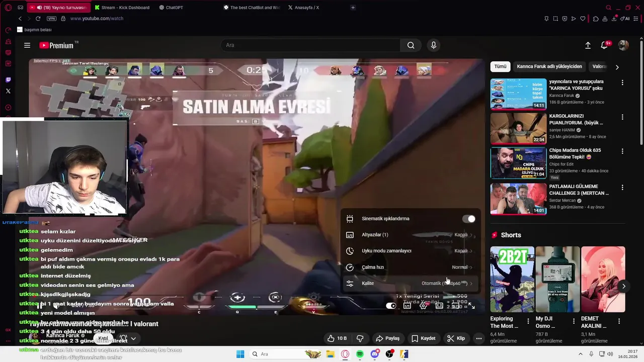
Task: Click the VPN badge in address bar
Action: click(51, 19)
